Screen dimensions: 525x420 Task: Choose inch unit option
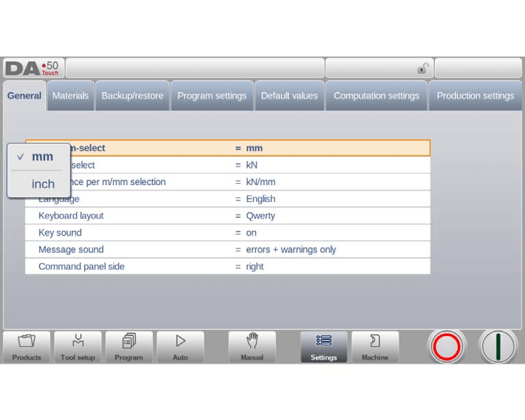[43, 184]
